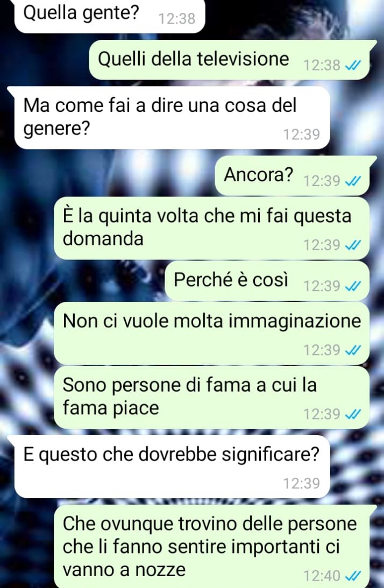
Task: Tap the 12:40 timestamp on last message
Action: click(x=322, y=576)
